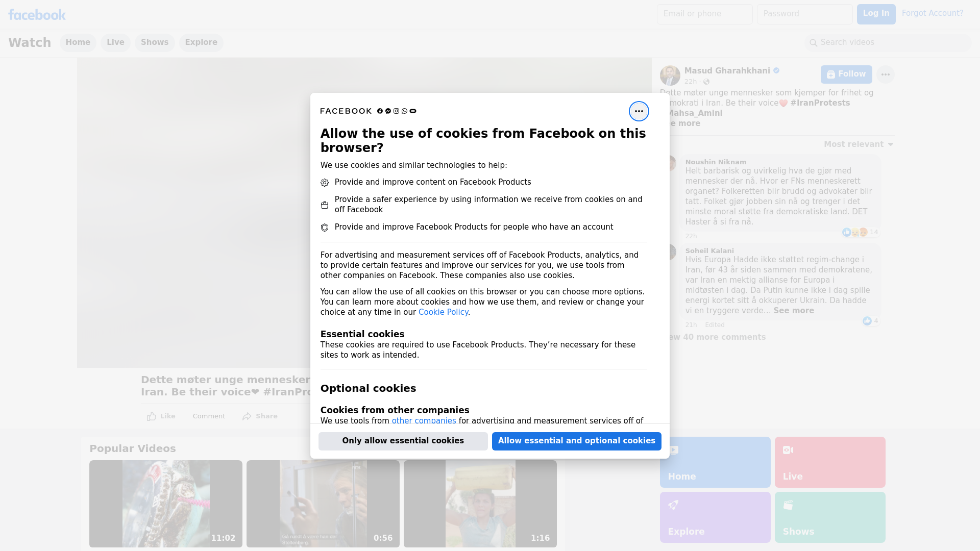Click the Share arrow icon
The width and height of the screenshot is (980, 551).
(x=247, y=416)
